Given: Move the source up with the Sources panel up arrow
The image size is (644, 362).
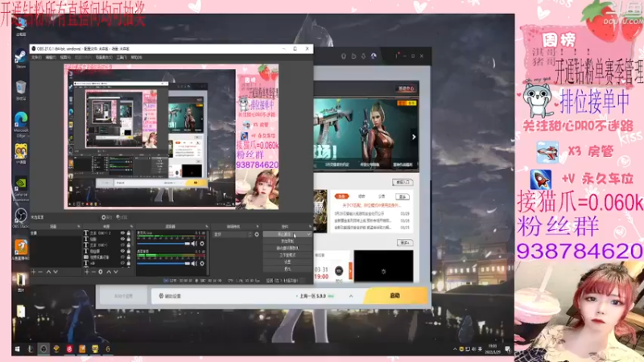Looking at the screenshot, I should pyautogui.click(x=109, y=272).
